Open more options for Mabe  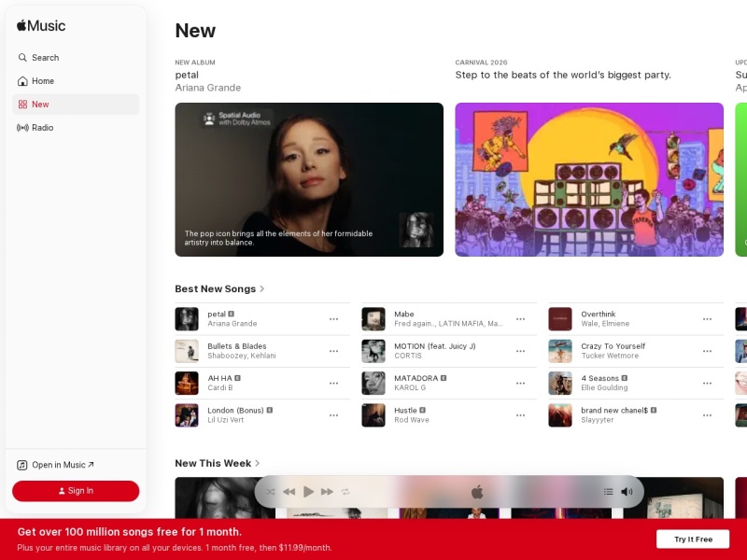[x=520, y=319]
